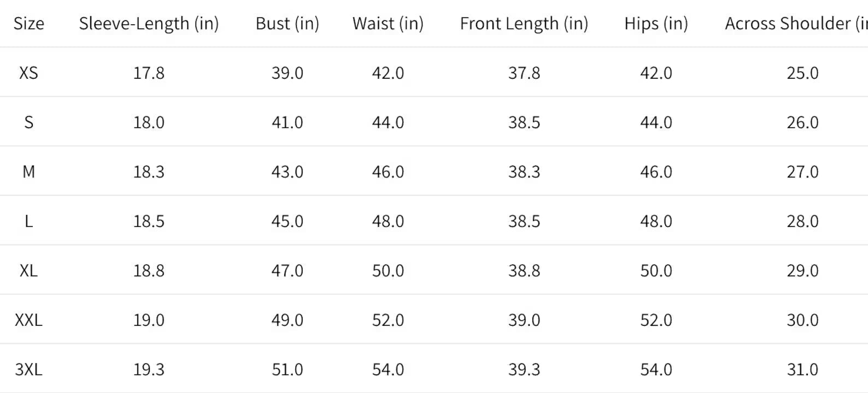The width and height of the screenshot is (868, 393).
Task: Select the Across Shoulder header
Action: (796, 24)
